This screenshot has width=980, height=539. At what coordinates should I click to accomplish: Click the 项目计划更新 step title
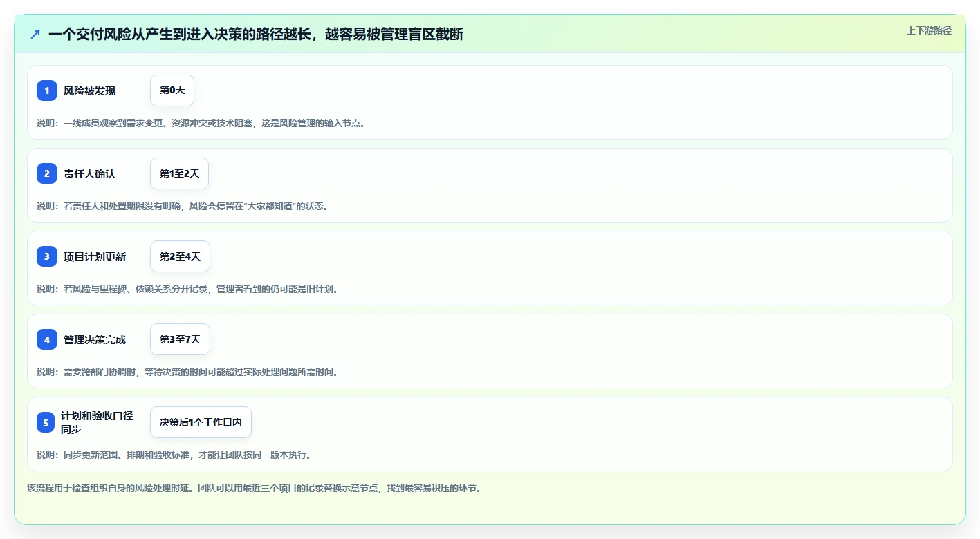95,256
